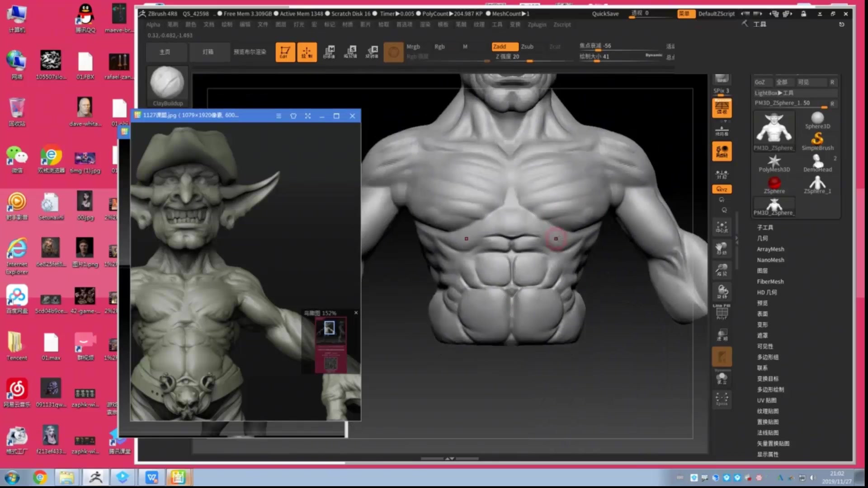Expand the ArrayMesh section
The width and height of the screenshot is (868, 488).
pyautogui.click(x=770, y=249)
